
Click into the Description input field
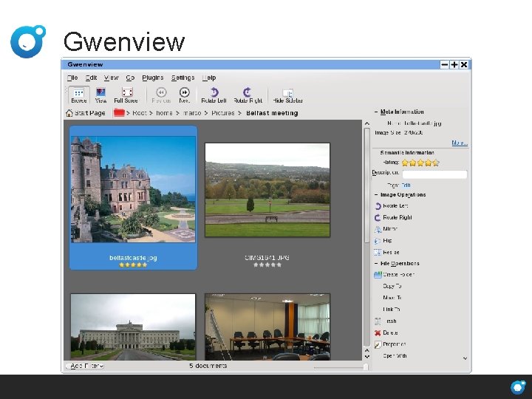(x=434, y=174)
